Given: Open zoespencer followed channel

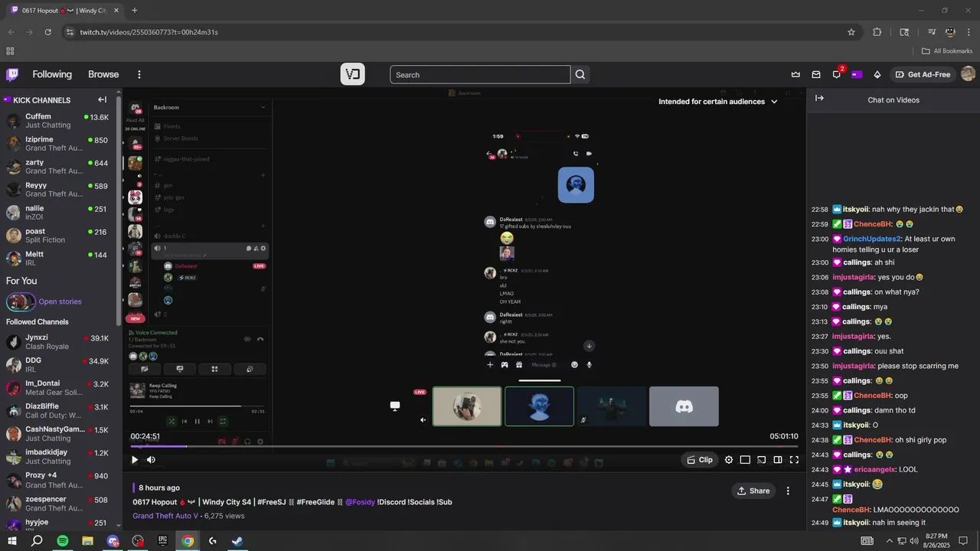Looking at the screenshot, I should [x=57, y=504].
